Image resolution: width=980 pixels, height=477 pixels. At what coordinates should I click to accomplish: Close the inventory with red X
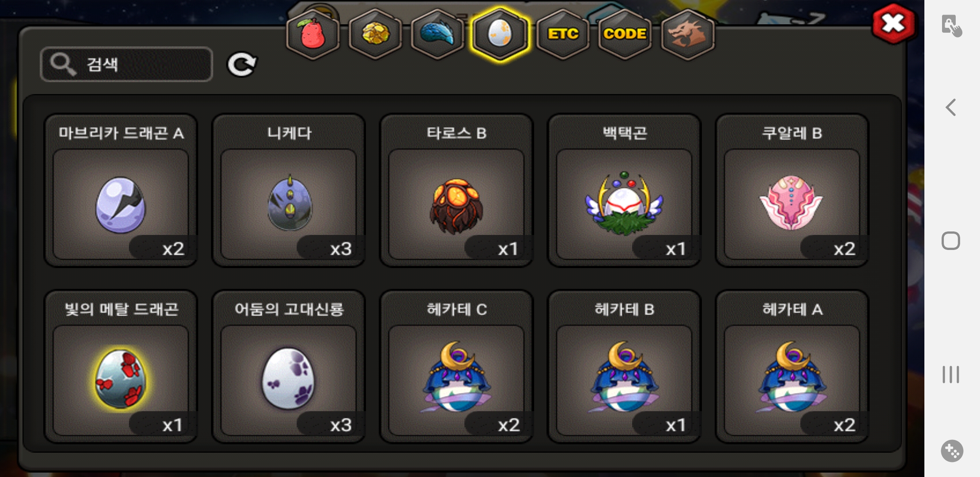893,24
